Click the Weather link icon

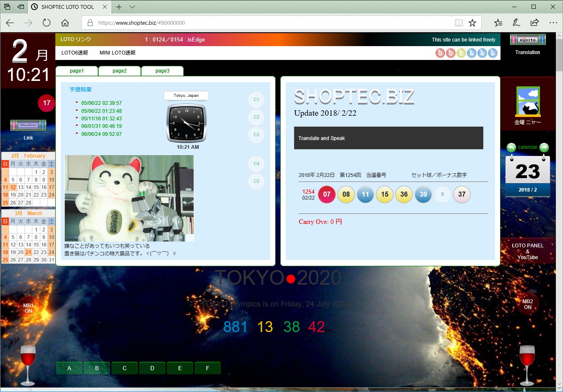pos(28,125)
